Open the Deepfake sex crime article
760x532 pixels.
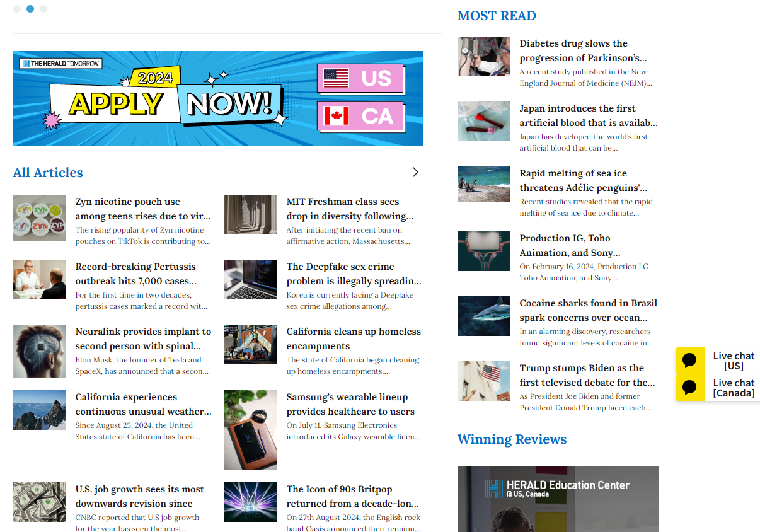(x=354, y=274)
